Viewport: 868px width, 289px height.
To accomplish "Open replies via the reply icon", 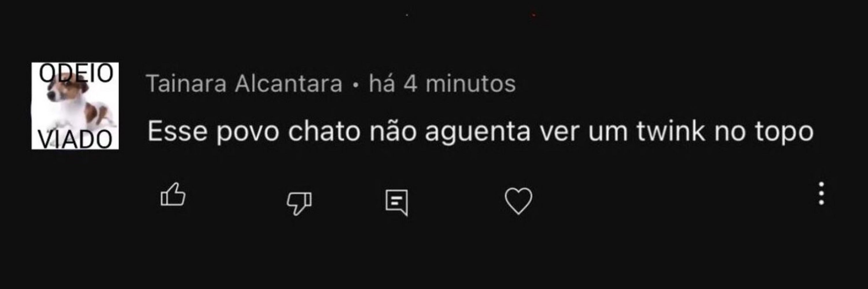I will point(397,203).
